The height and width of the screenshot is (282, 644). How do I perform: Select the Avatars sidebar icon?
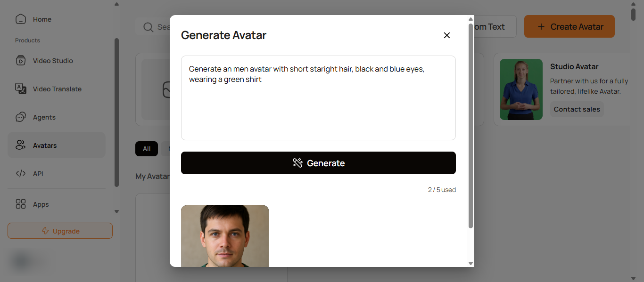pyautogui.click(x=21, y=145)
